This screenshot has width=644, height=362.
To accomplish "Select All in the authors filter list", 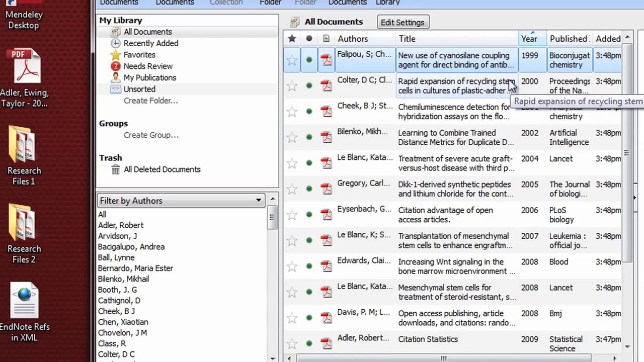I will (102, 215).
